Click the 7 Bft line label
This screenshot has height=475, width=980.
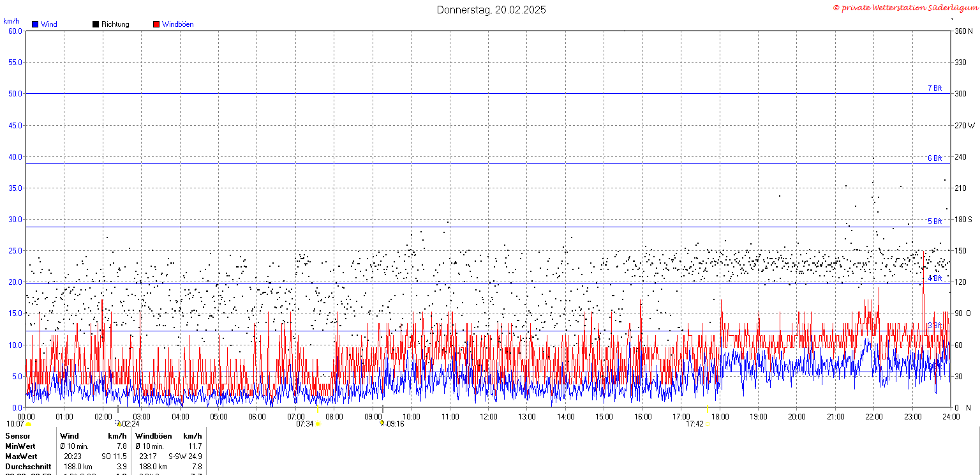pyautogui.click(x=935, y=88)
